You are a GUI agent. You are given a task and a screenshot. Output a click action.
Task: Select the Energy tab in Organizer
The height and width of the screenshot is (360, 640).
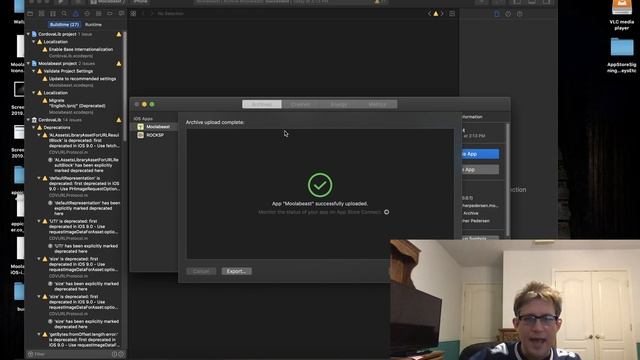pyautogui.click(x=339, y=104)
